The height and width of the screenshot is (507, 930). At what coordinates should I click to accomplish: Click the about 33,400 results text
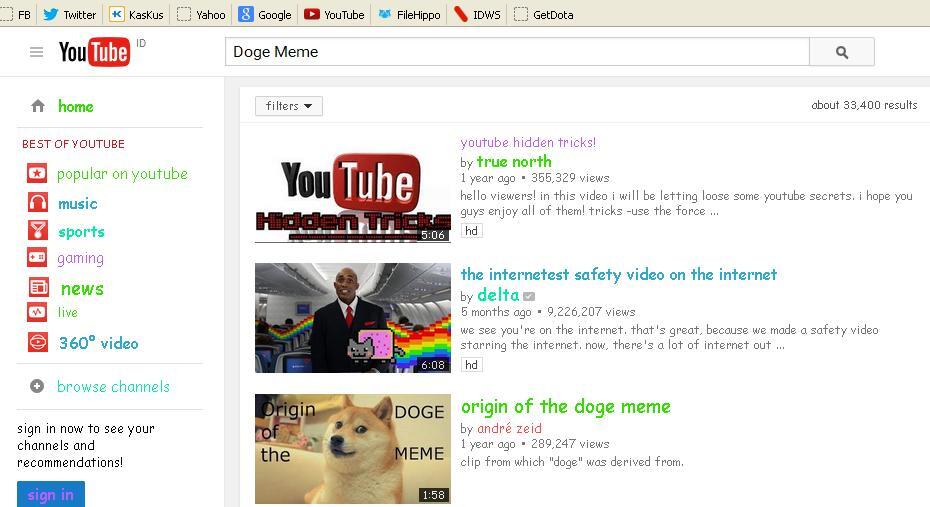pos(864,105)
